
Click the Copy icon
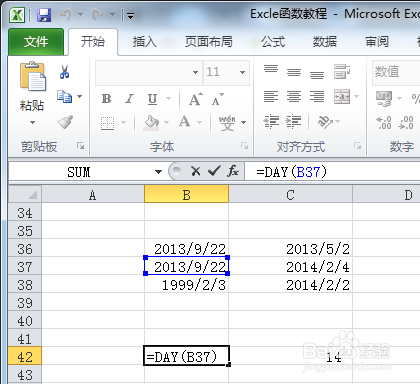point(64,97)
